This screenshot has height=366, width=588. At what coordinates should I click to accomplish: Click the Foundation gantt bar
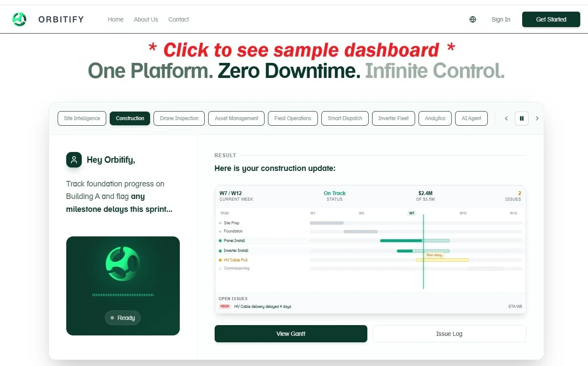click(x=360, y=232)
